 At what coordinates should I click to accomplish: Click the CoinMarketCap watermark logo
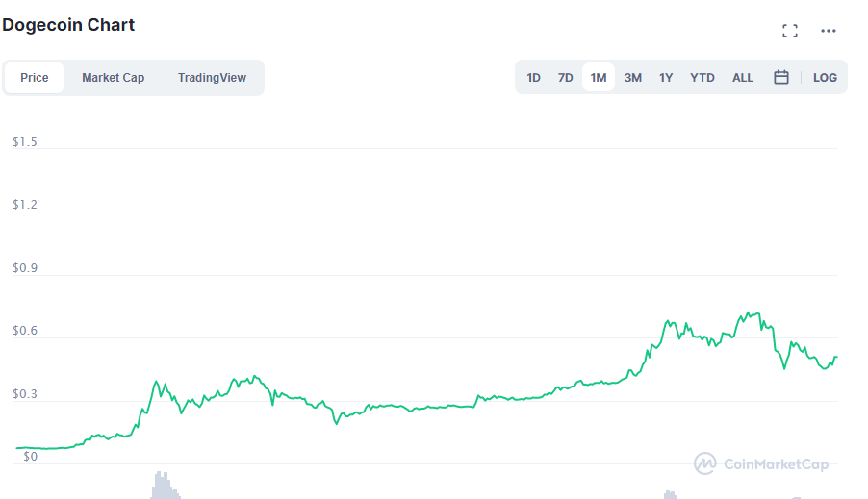click(761, 464)
